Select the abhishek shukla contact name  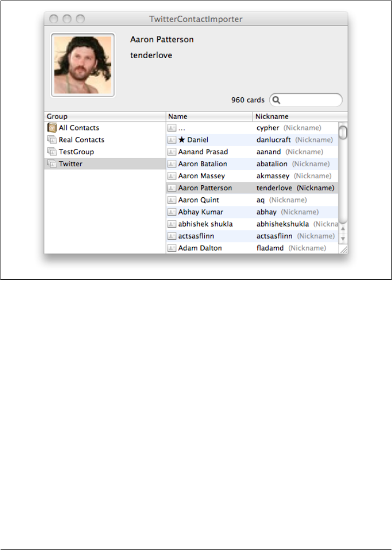(x=205, y=224)
